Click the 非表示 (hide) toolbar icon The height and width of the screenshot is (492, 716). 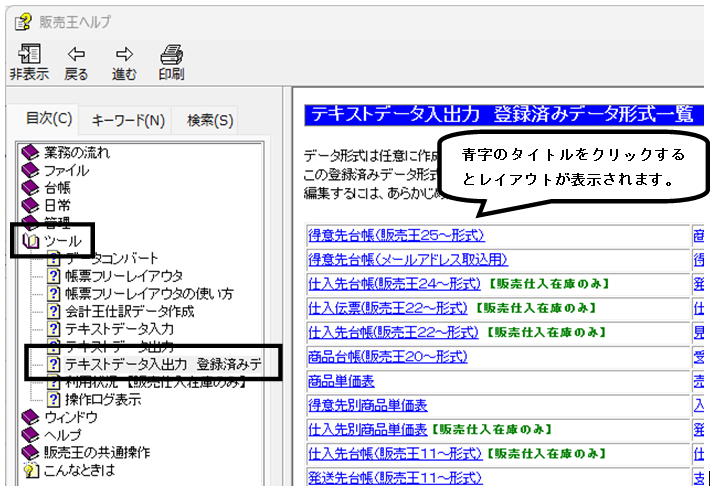pos(29,54)
